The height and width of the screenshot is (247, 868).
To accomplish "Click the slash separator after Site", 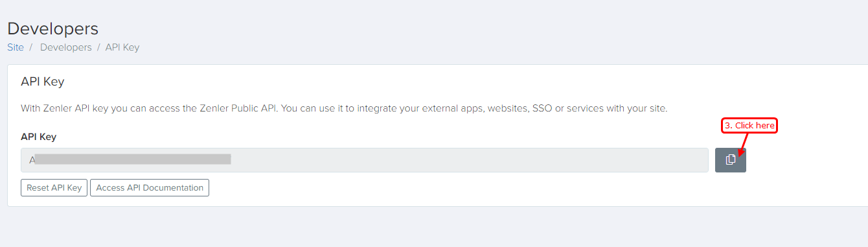I will [31, 47].
